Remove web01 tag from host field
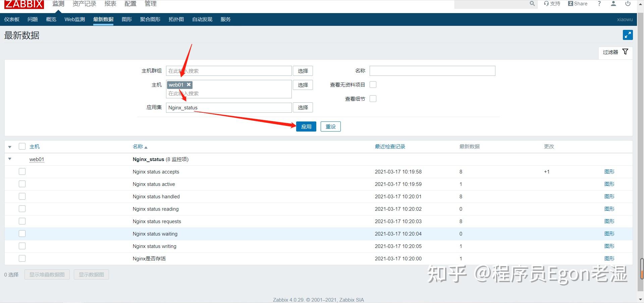 point(189,85)
